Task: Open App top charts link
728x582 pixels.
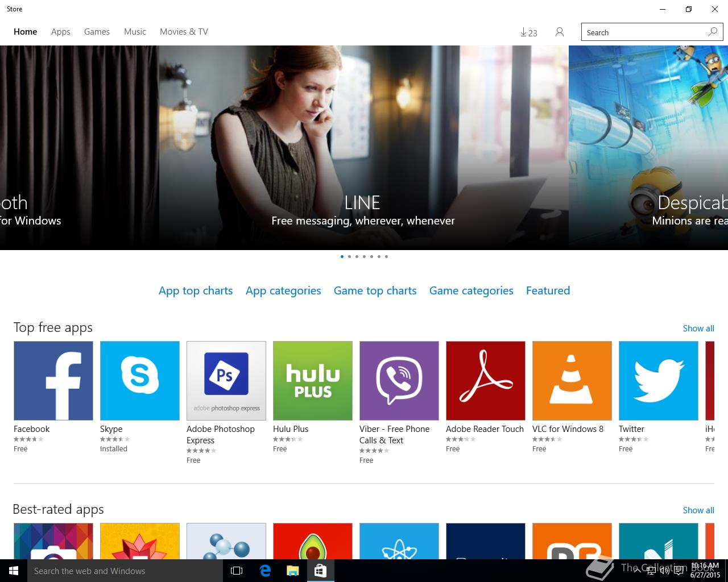Action: point(196,290)
